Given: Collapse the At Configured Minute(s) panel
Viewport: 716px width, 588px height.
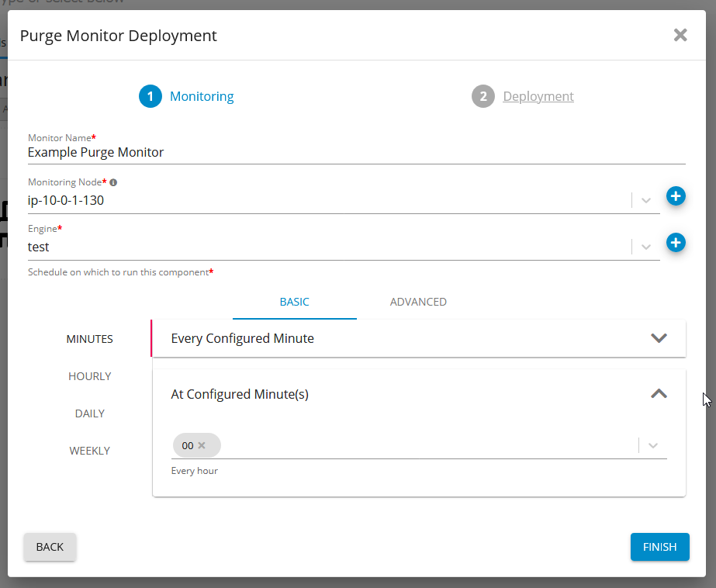Looking at the screenshot, I should click(658, 394).
